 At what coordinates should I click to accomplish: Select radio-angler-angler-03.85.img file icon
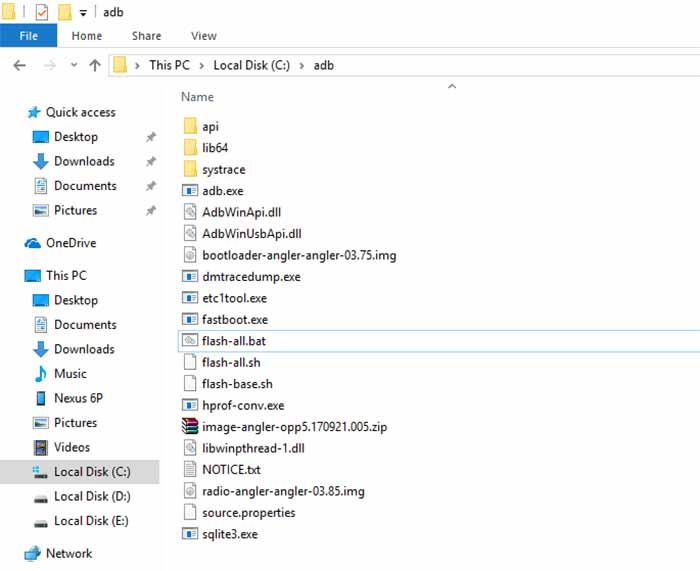click(190, 491)
